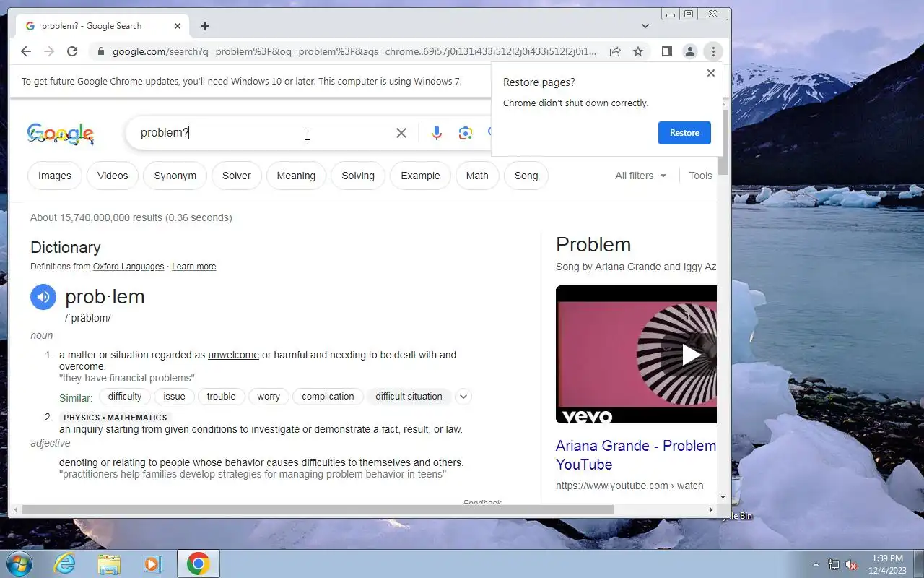Screen dimensions: 924x578
Task: Open search Tools
Action: point(700,176)
